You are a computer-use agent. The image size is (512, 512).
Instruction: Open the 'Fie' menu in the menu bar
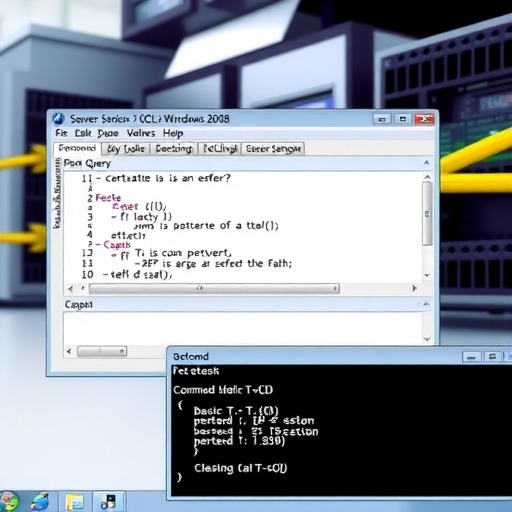[61, 133]
